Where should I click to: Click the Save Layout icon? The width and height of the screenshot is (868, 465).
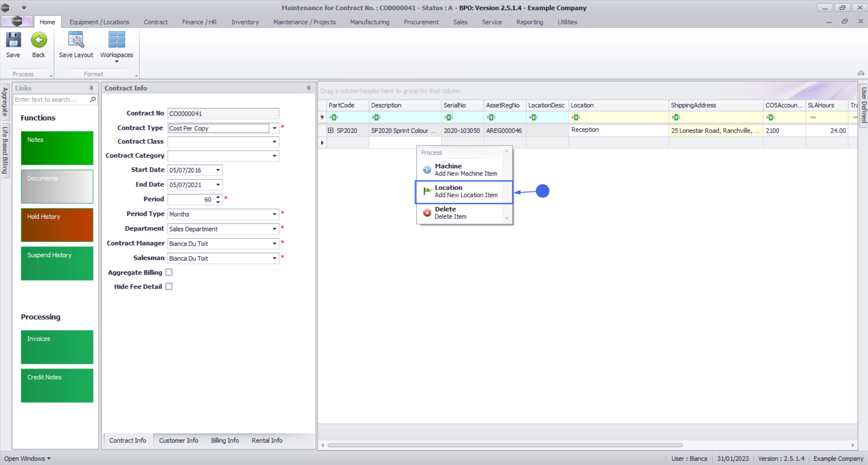(76, 40)
